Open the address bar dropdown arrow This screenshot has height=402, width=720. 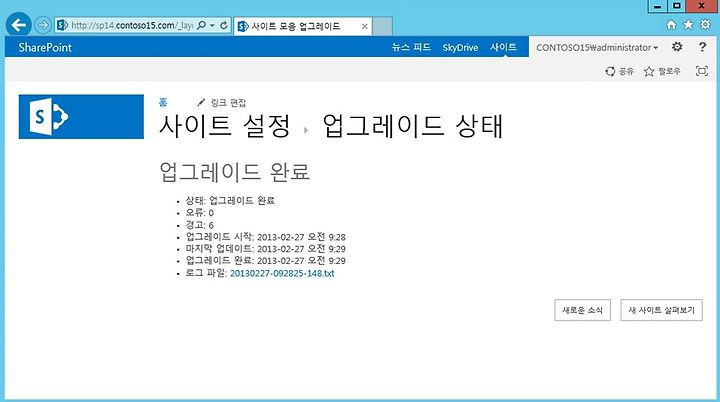tap(213, 25)
